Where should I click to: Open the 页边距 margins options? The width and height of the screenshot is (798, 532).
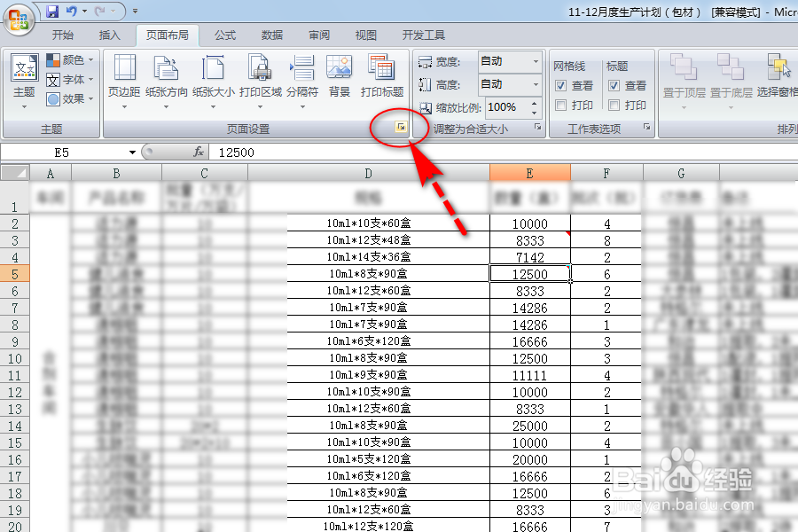[x=124, y=82]
